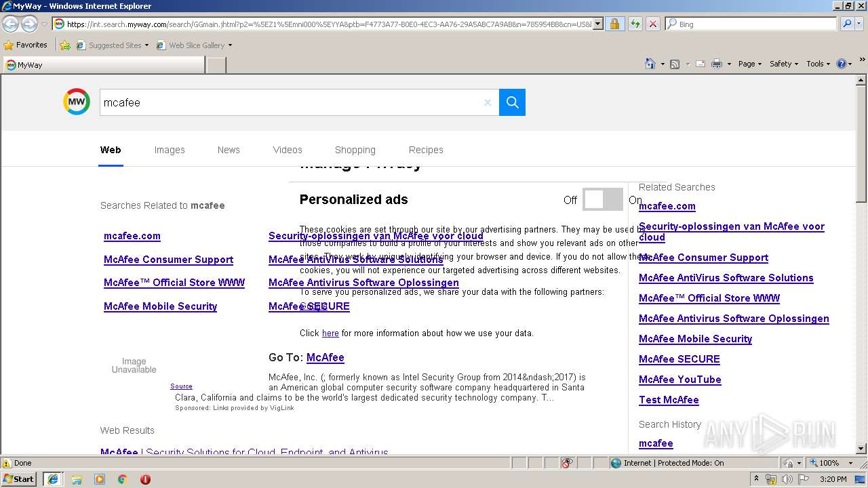
Task: Click the Read Mail icon
Action: (701, 64)
